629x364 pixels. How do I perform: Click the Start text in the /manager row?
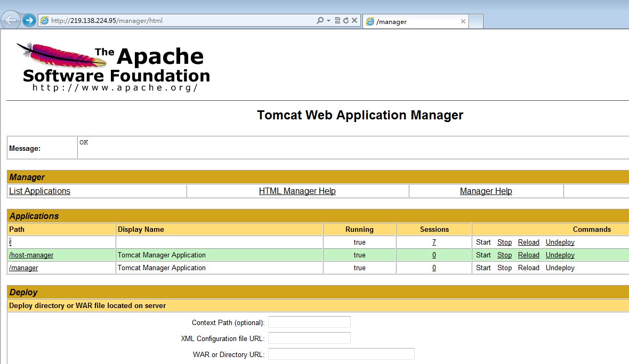click(483, 268)
